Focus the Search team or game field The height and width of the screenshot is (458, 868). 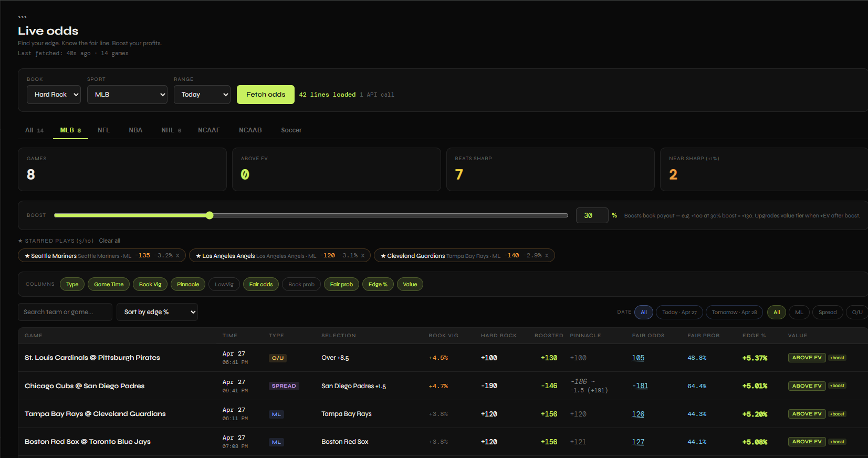65,312
